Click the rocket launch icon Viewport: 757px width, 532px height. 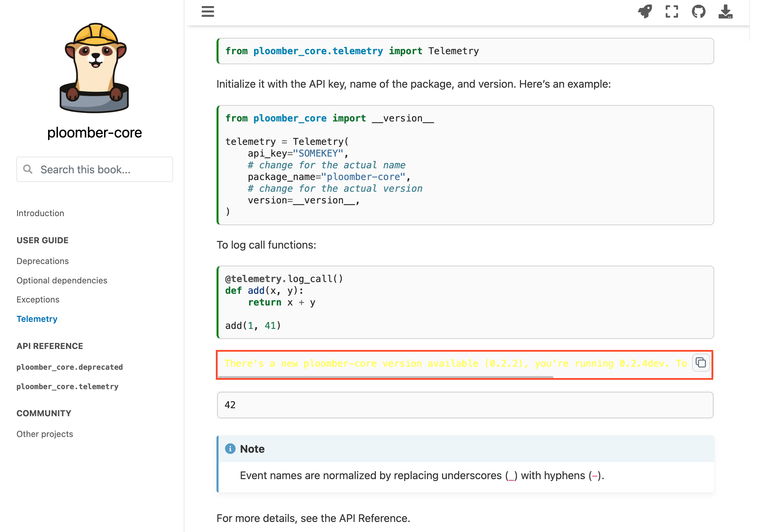point(645,11)
